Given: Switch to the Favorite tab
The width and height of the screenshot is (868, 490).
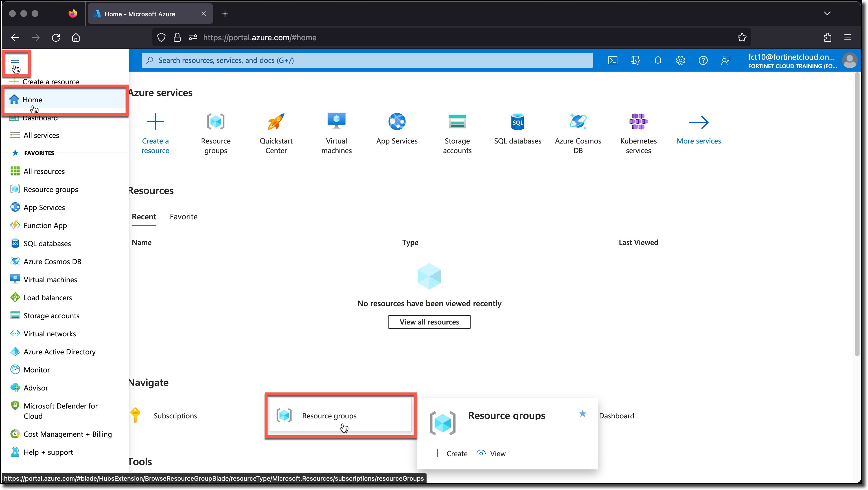Looking at the screenshot, I should (x=184, y=217).
